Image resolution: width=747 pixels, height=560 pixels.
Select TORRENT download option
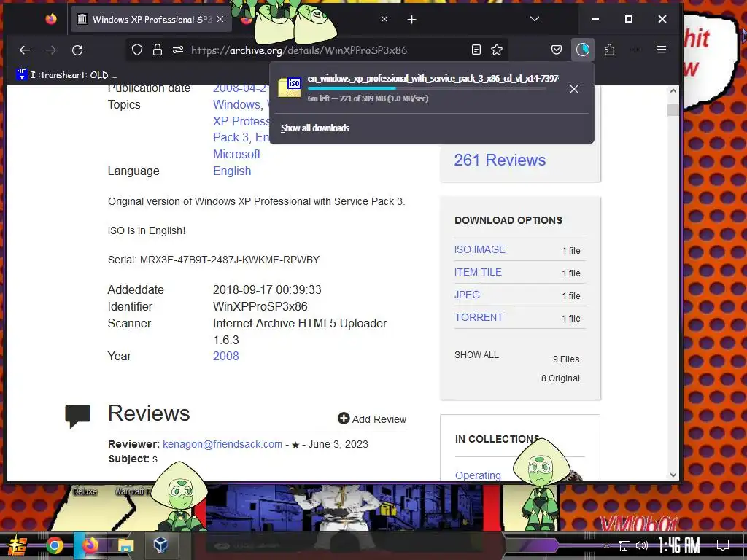479,318
